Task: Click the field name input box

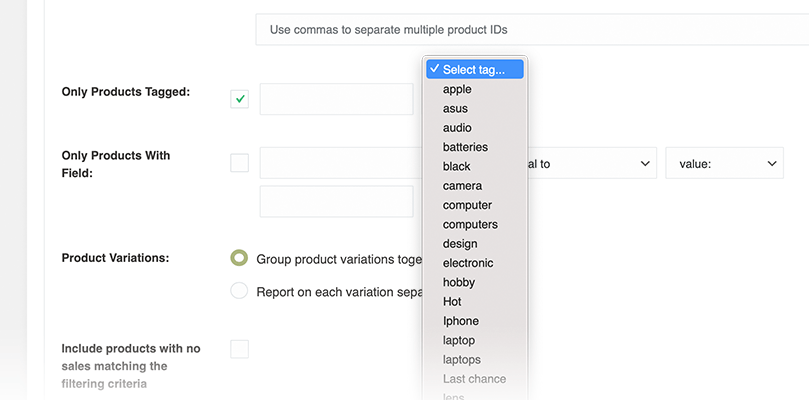Action: click(x=336, y=164)
